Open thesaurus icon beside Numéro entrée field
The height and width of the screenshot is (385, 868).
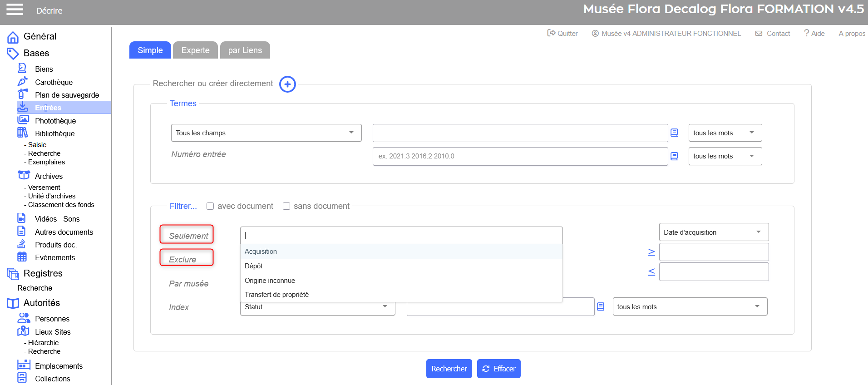coord(674,156)
